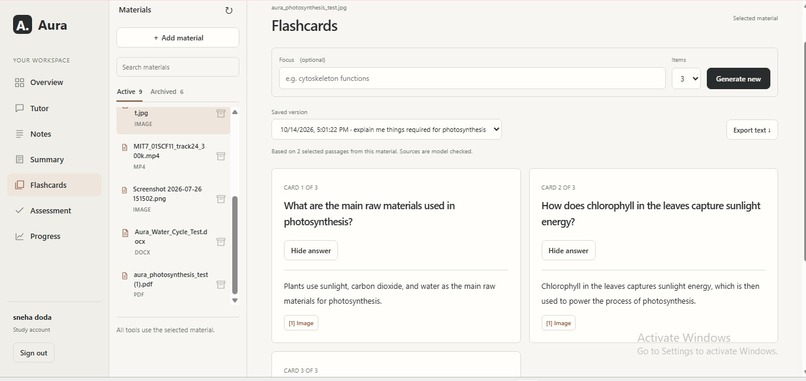The height and width of the screenshot is (381, 806).
Task: Select aura_photosynthesis_test (1).pdf material
Action: pyautogui.click(x=173, y=284)
